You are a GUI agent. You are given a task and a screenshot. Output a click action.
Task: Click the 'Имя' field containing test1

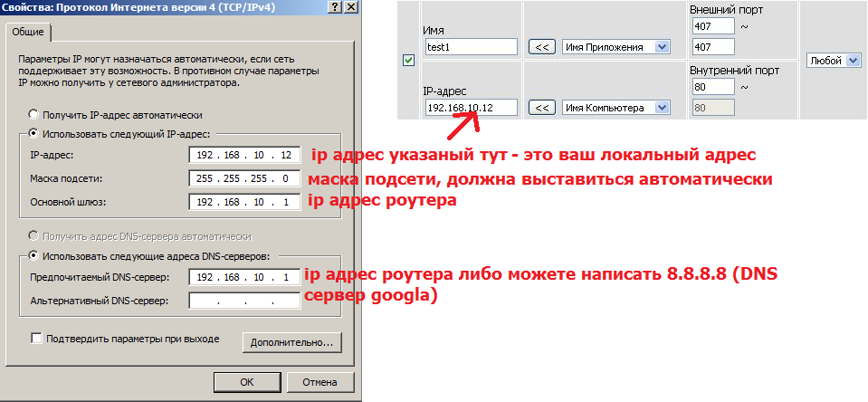click(x=470, y=46)
